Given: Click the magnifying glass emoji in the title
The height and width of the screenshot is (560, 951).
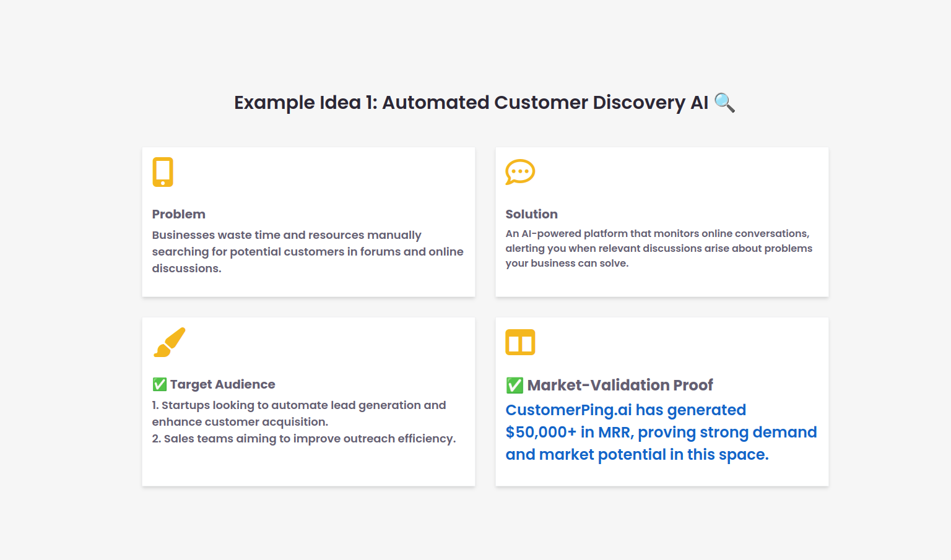Looking at the screenshot, I should [x=724, y=102].
